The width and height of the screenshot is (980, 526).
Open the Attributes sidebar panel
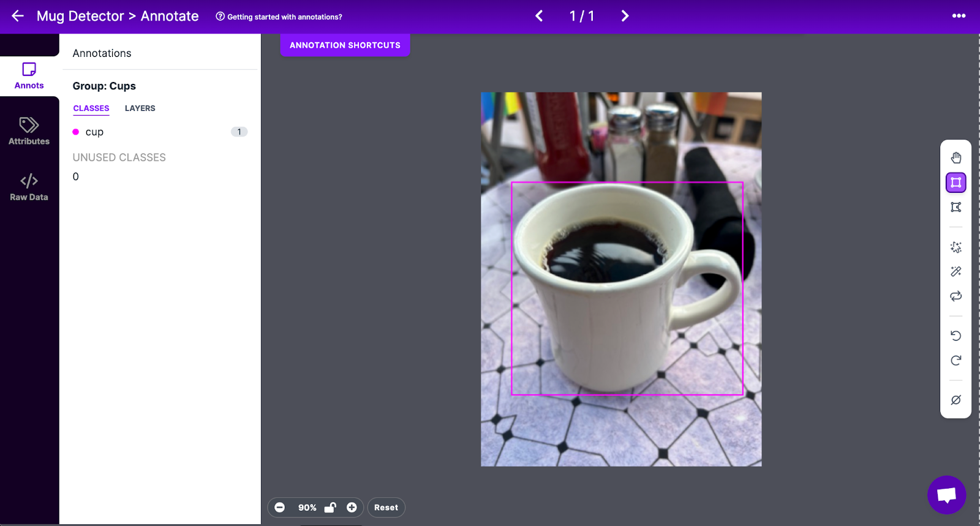click(29, 131)
